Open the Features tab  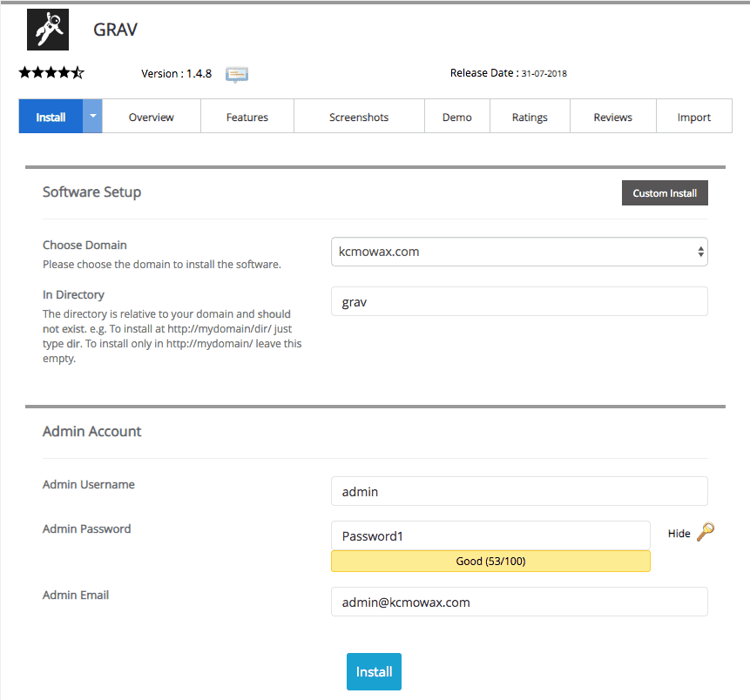point(247,116)
